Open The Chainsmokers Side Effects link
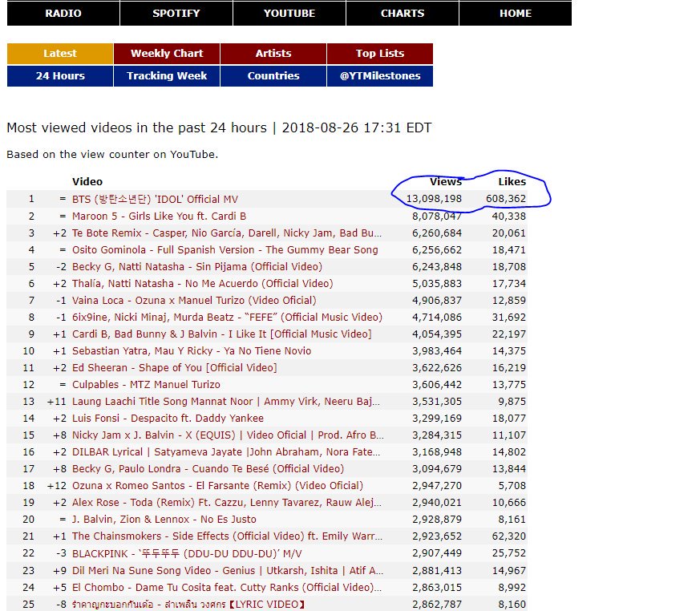700x611 pixels. pos(227,536)
